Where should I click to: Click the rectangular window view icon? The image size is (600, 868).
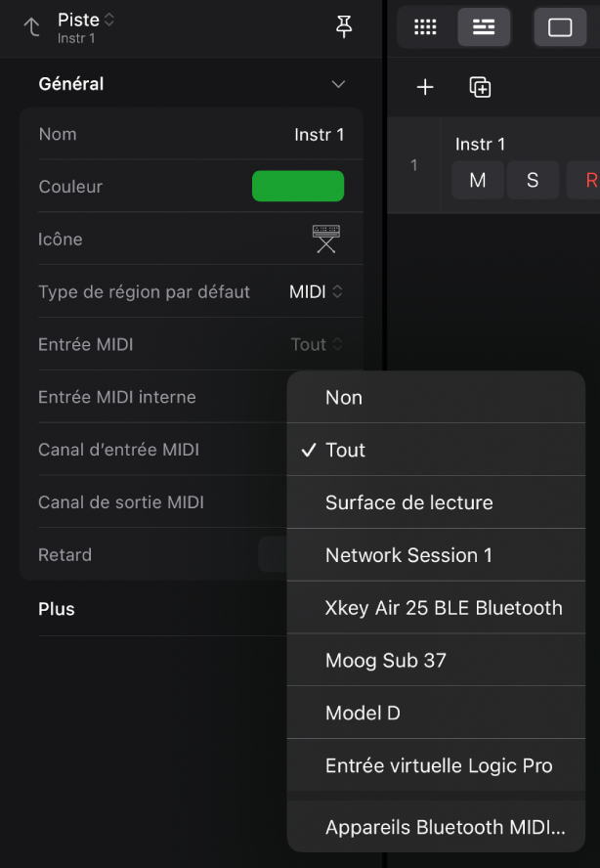560,27
